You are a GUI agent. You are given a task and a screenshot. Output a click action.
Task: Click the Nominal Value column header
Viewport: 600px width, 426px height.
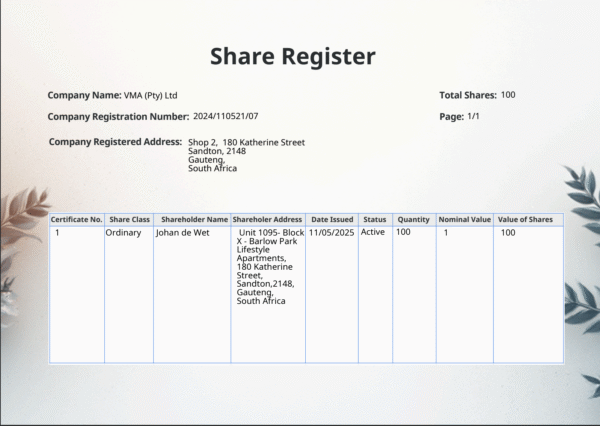[465, 220]
